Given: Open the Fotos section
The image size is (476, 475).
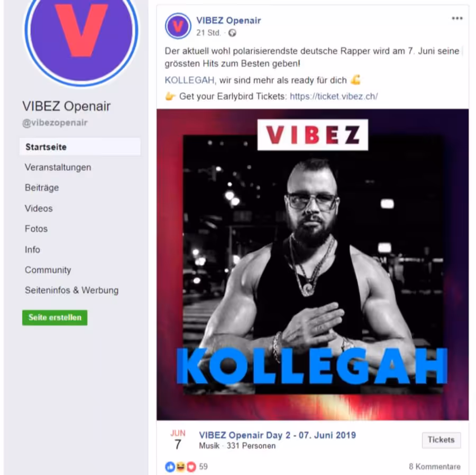Looking at the screenshot, I should point(36,229).
